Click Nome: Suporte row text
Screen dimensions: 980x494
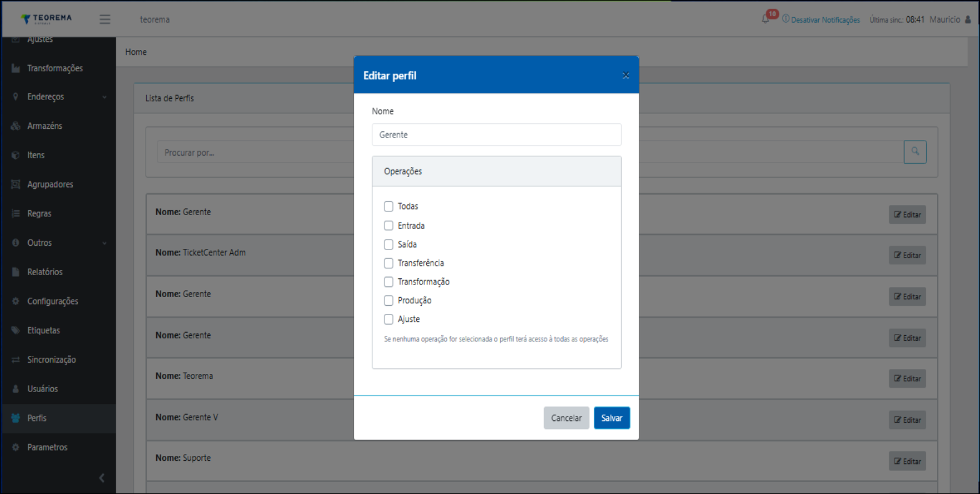(183, 458)
